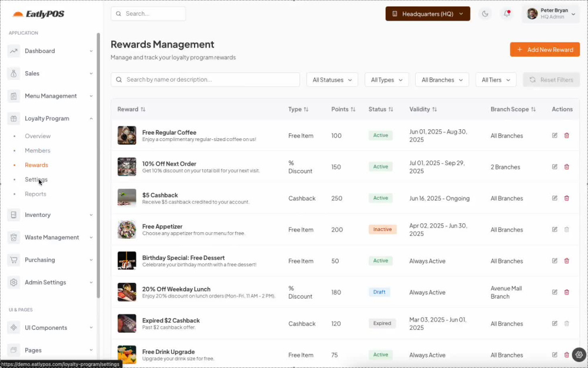
Task: Select the Rewards submenu item
Action: point(36,165)
